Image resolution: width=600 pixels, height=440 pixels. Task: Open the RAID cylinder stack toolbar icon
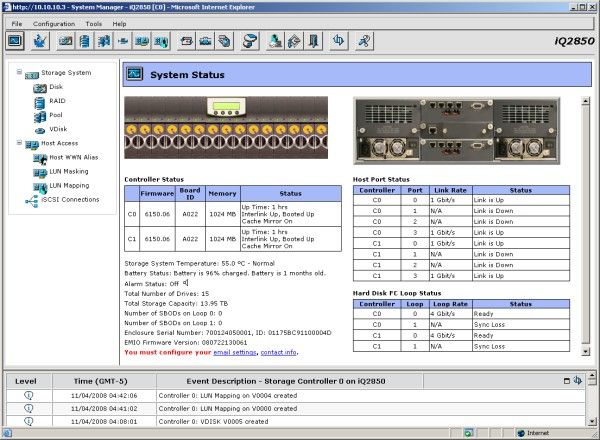point(85,41)
